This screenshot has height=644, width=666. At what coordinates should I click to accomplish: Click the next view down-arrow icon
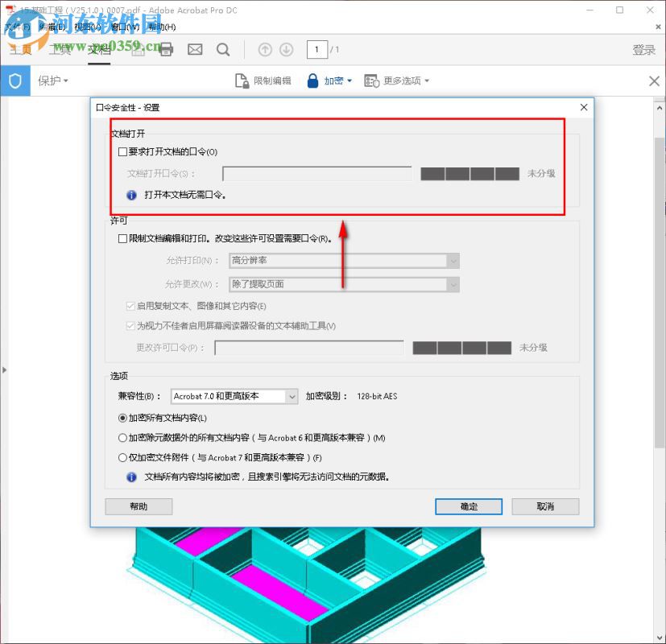click(x=287, y=49)
